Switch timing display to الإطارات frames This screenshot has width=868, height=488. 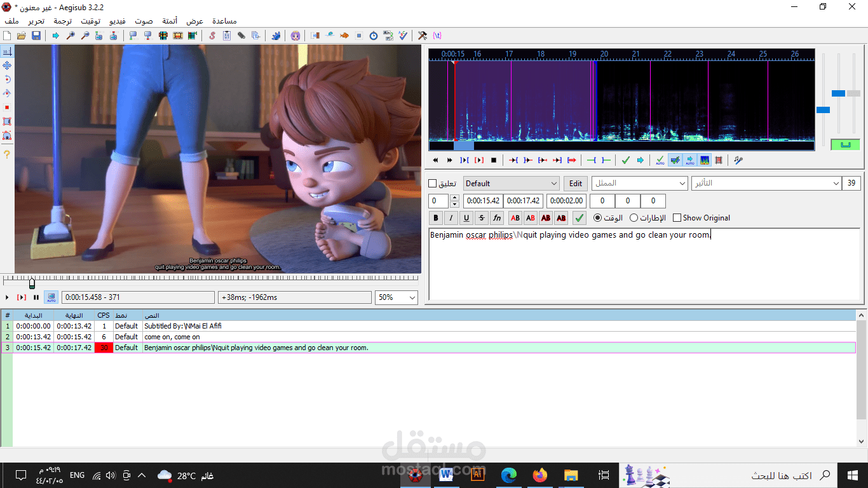click(x=634, y=218)
